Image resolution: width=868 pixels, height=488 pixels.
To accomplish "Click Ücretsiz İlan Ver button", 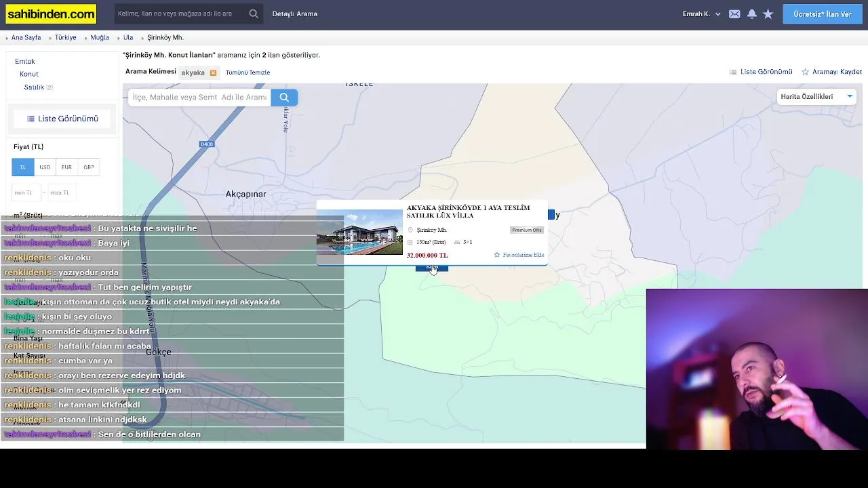I will (823, 14).
